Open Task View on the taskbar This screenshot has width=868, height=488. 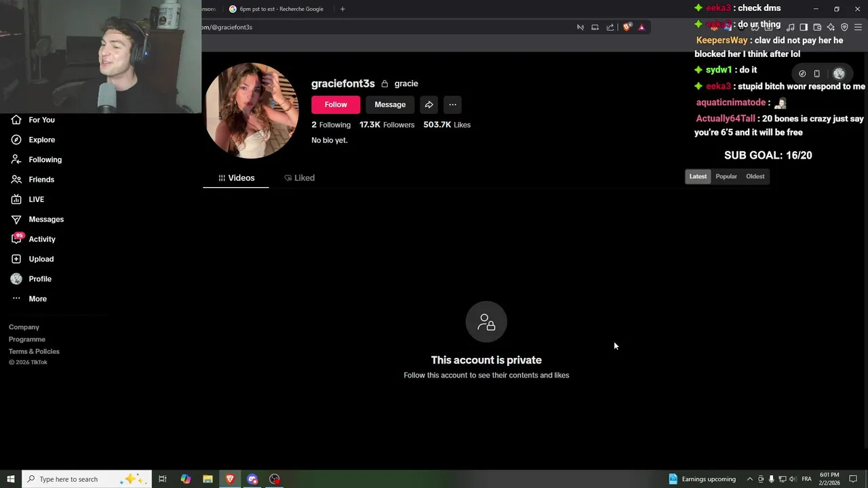click(163, 479)
